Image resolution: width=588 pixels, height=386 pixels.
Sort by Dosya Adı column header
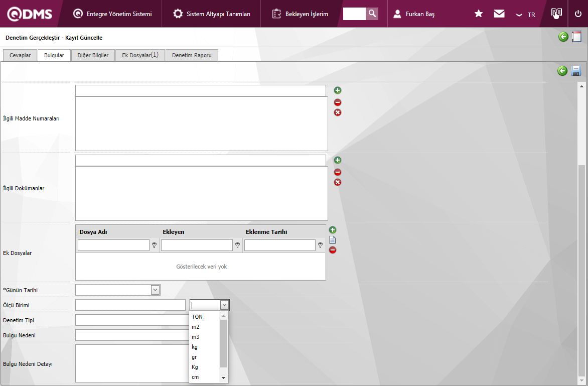click(93, 232)
